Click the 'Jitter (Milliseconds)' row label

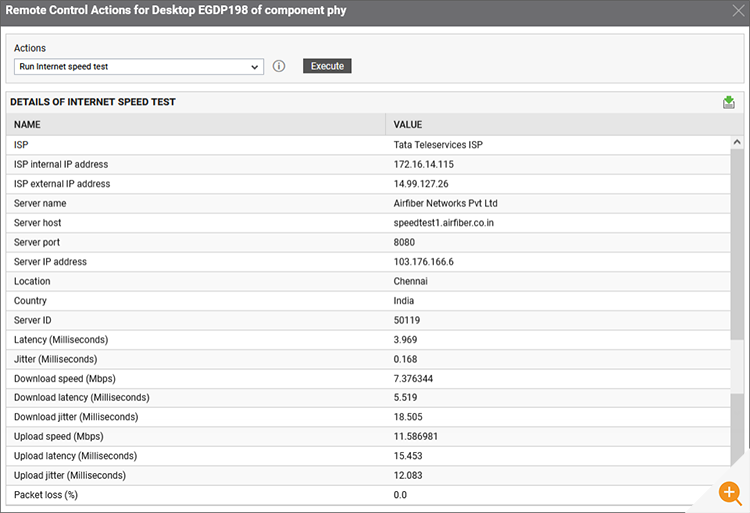[x=55, y=359]
